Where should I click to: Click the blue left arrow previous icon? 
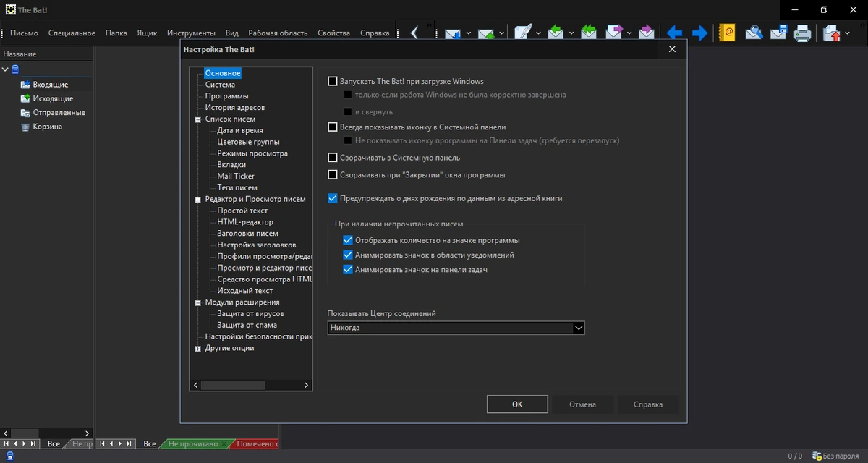[674, 33]
